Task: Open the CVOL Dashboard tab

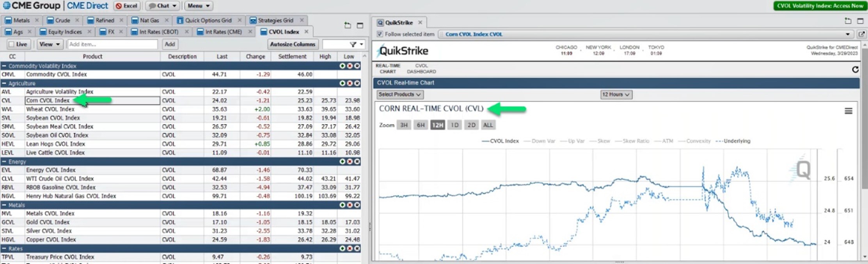Action: click(421, 69)
